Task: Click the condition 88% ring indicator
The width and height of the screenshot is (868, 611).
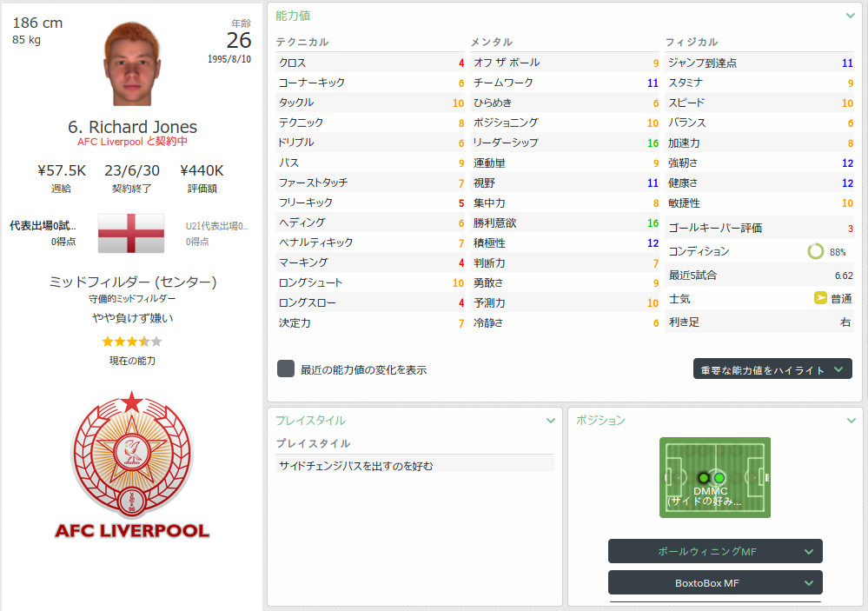Action: coord(815,251)
